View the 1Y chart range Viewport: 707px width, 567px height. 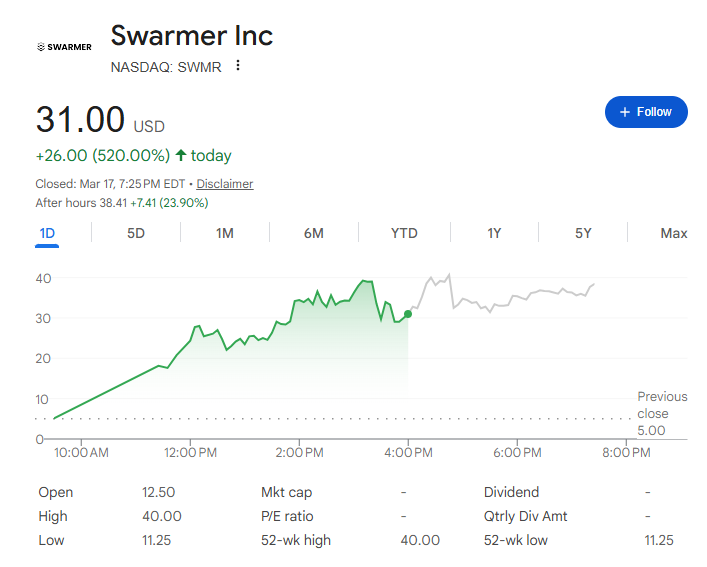[494, 233]
